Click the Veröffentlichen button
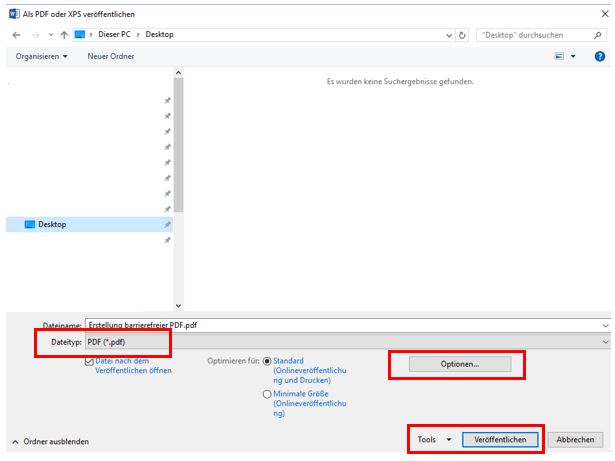Image resolution: width=615 pixels, height=461 pixels. click(500, 439)
